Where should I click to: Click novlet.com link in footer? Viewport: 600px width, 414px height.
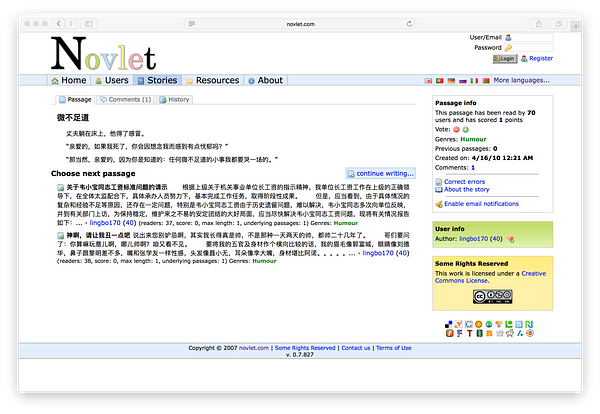coord(254,348)
